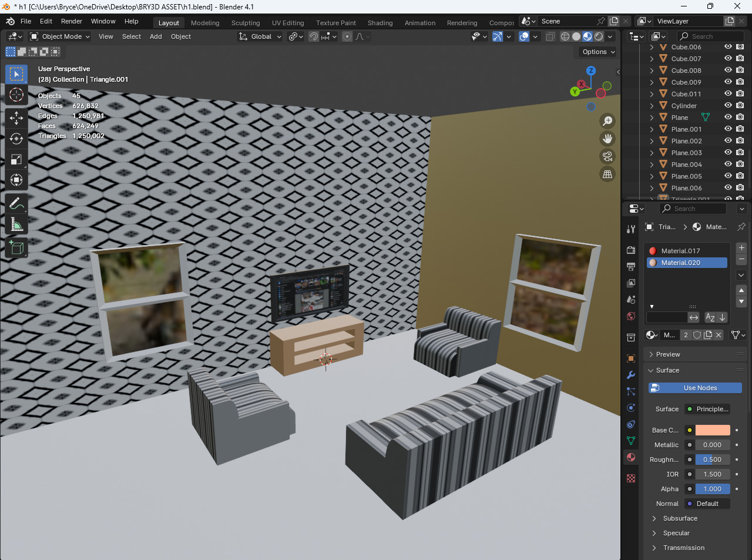Open the Global orientation dropdown
Viewport: 752px width, 560px height.
tap(260, 36)
